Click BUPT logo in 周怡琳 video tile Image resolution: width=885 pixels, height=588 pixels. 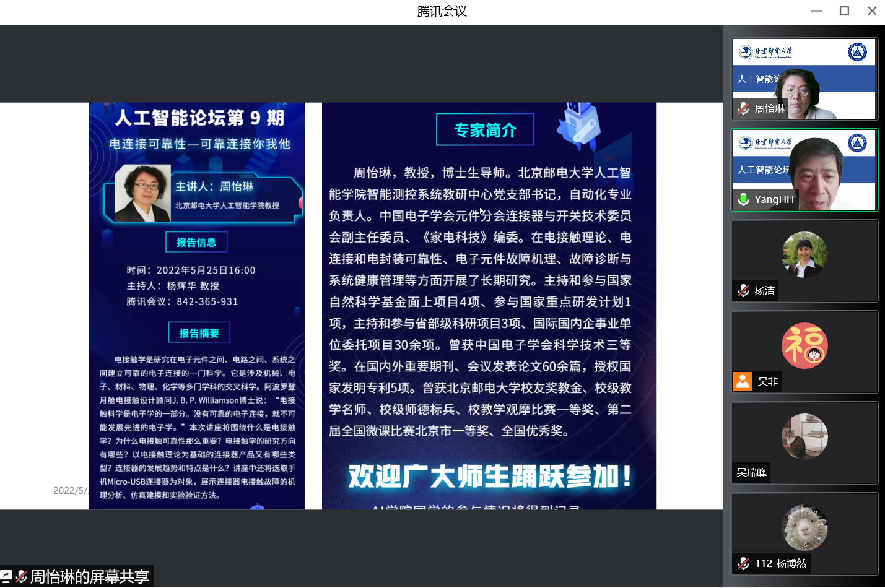[765, 52]
